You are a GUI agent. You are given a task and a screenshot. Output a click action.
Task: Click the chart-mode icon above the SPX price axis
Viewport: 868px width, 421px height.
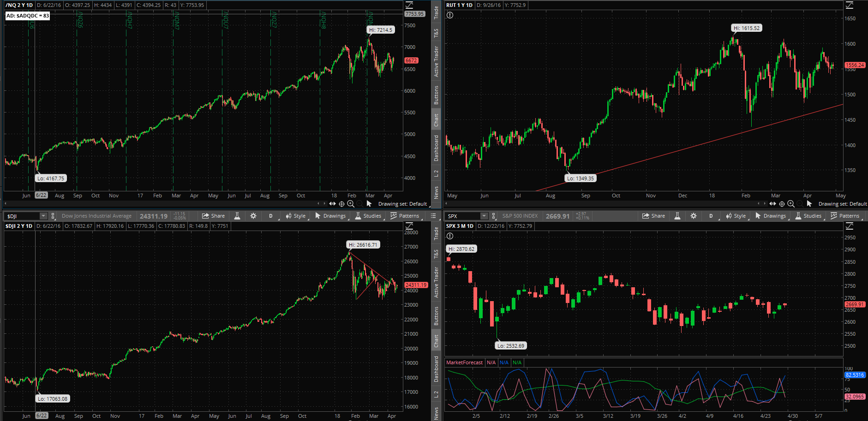tap(850, 226)
